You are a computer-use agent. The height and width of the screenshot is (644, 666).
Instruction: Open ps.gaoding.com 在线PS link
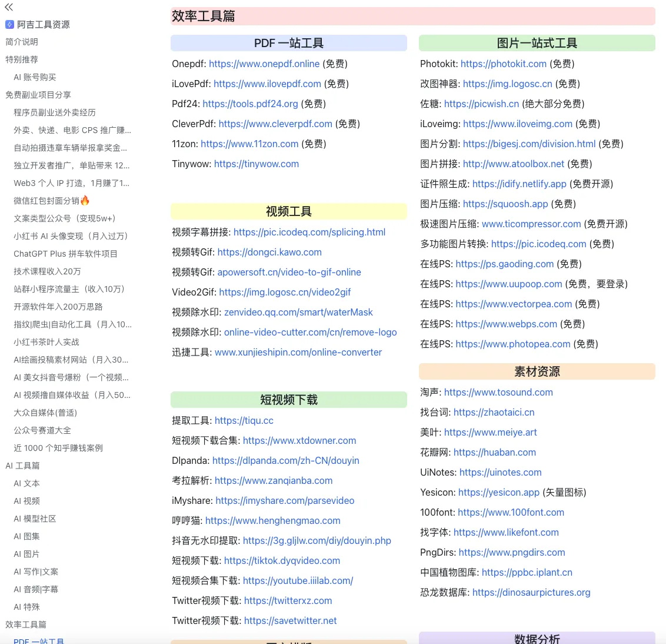[505, 264]
